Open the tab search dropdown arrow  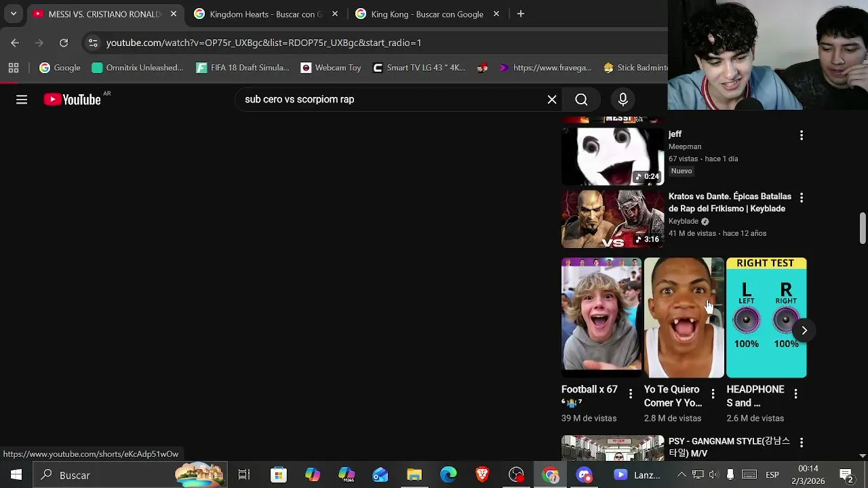click(x=14, y=14)
